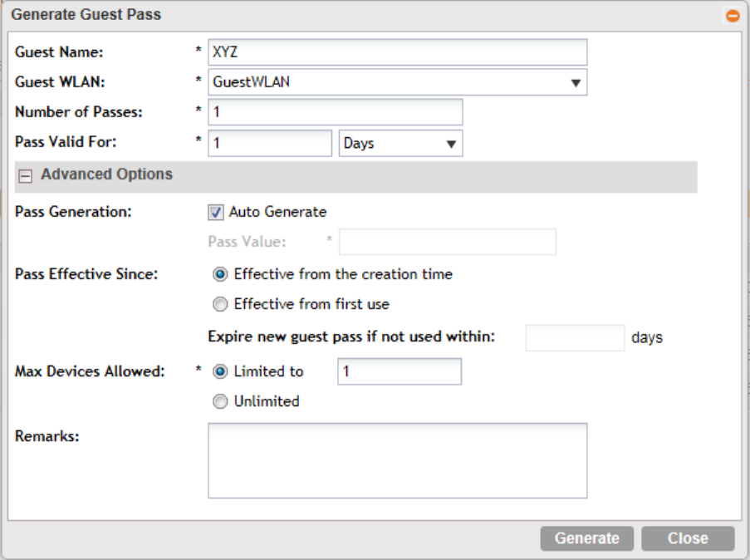Screen dimensions: 750x560
Task: Uncheck the Auto Generate checkbox
Action: (217, 212)
